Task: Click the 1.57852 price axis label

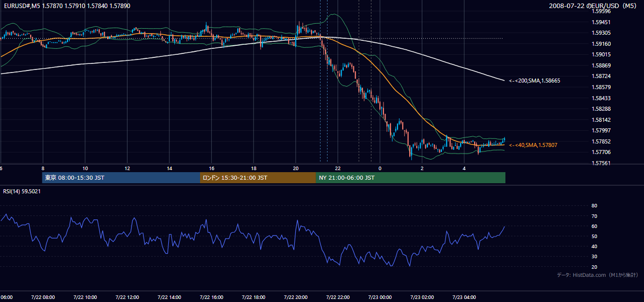Action: 601,141
